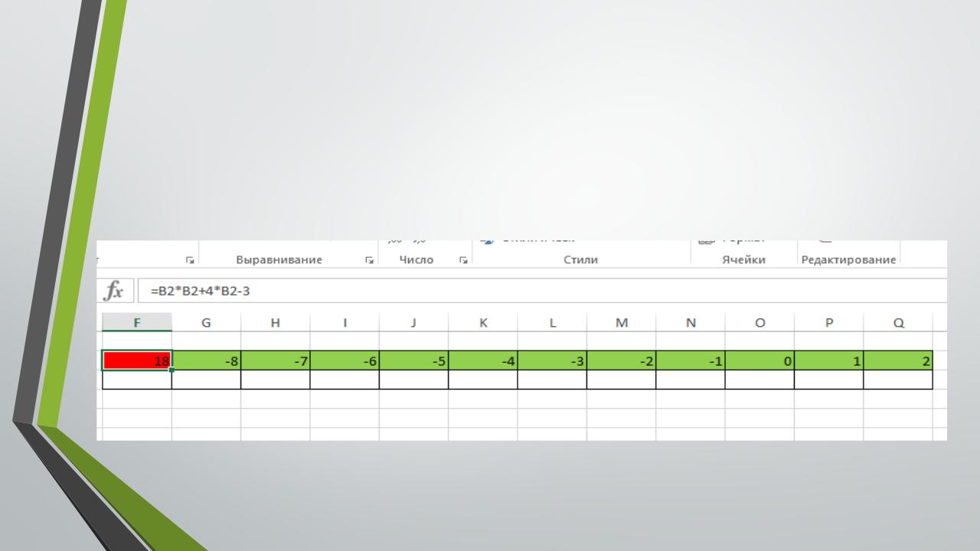Viewport: 980px width, 551px height.
Task: Click the Ячейки group label
Action: tap(743, 260)
